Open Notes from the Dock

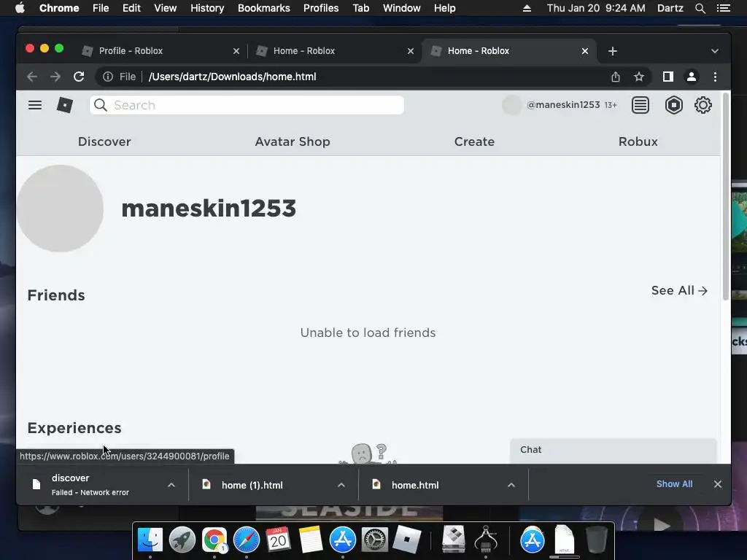(x=311, y=540)
